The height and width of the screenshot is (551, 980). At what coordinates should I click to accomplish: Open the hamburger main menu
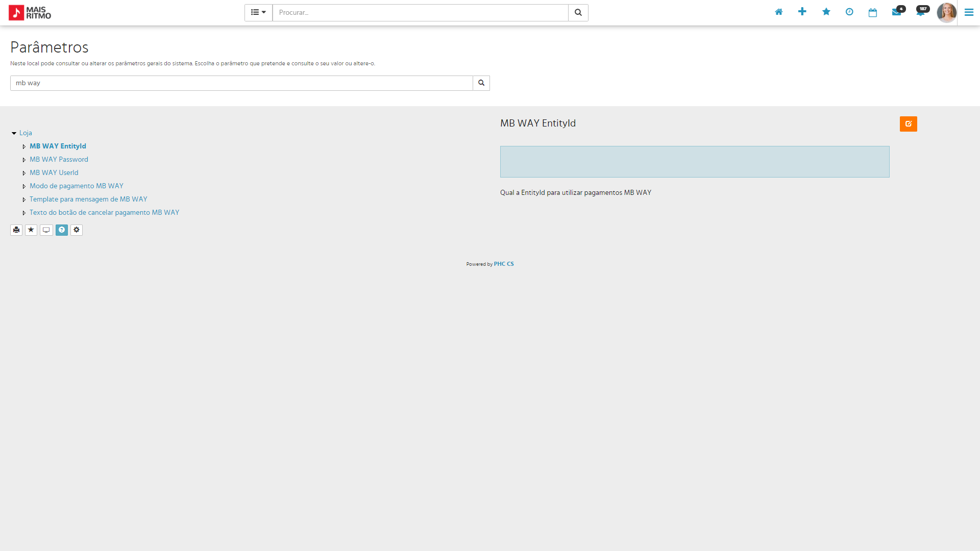(x=969, y=13)
